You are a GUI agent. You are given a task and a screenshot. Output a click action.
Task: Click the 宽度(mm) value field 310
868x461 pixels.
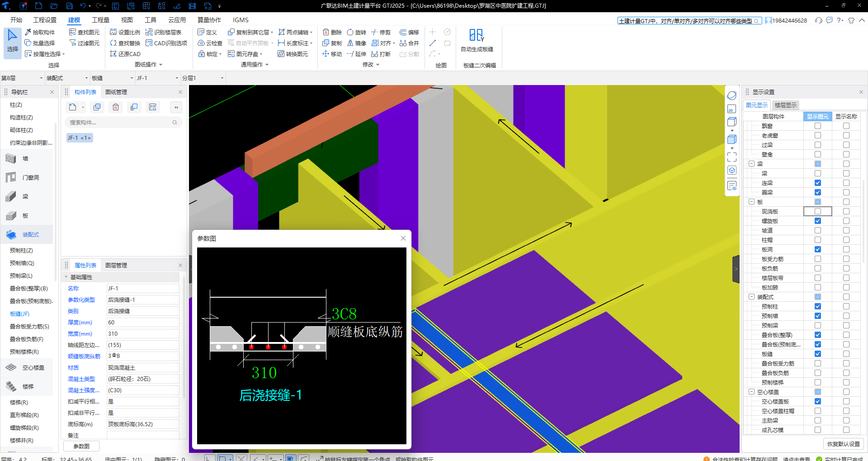(143, 334)
